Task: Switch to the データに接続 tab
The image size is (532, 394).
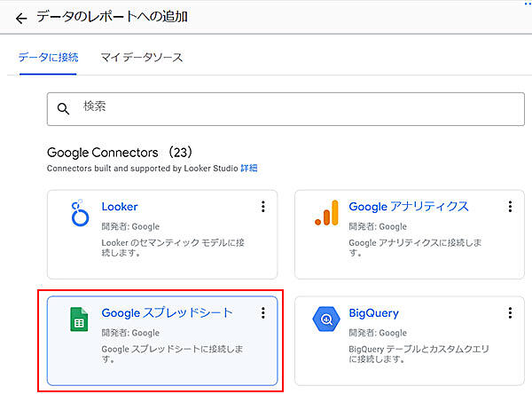Action: pyautogui.click(x=48, y=58)
